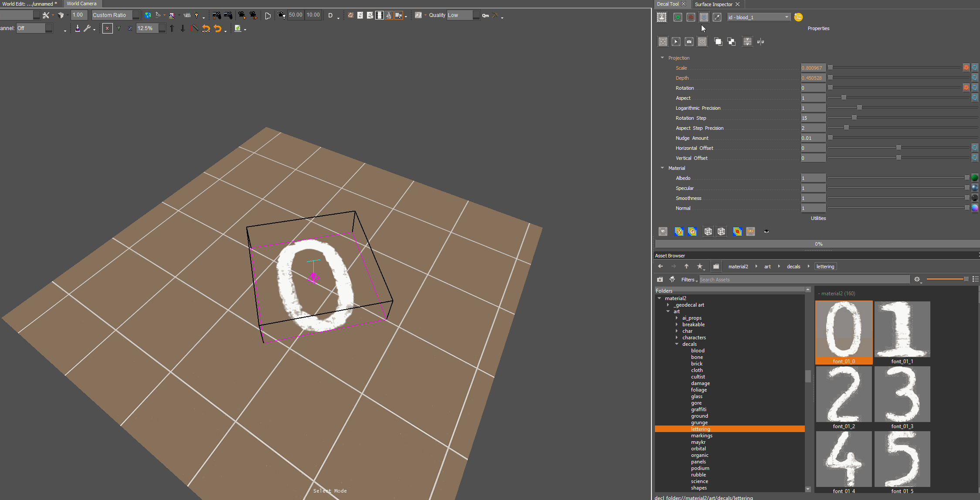Open the Custom Ratio dropdown
Viewport: 980px width, 500px height.
pos(115,15)
